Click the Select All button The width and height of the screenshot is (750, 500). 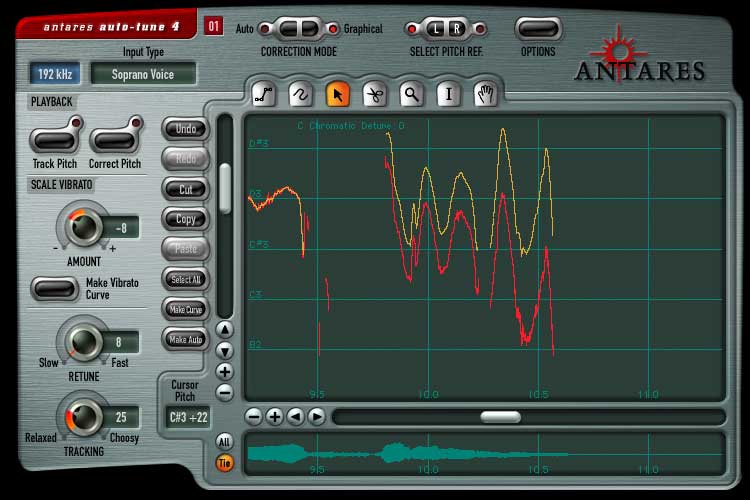(x=186, y=279)
